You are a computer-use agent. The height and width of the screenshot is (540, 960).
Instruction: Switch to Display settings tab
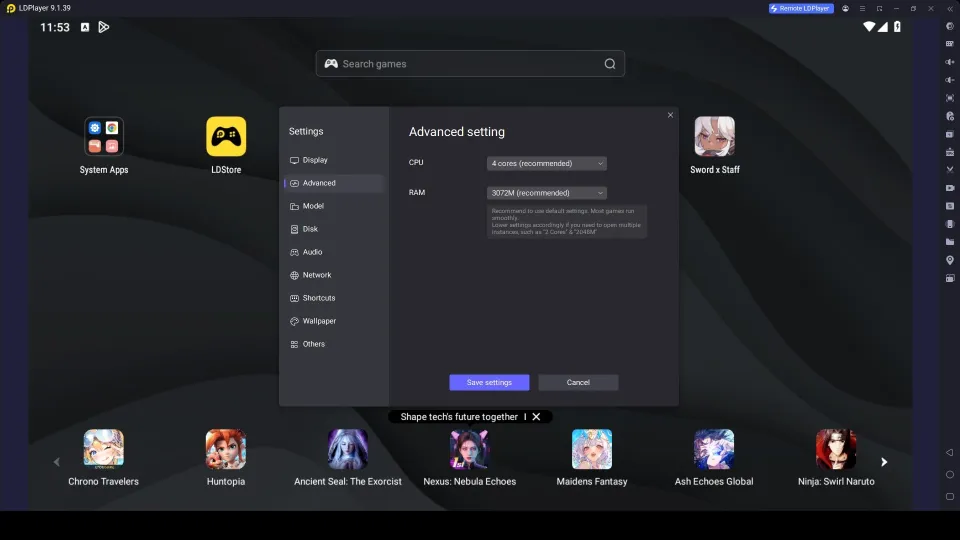coord(334,160)
